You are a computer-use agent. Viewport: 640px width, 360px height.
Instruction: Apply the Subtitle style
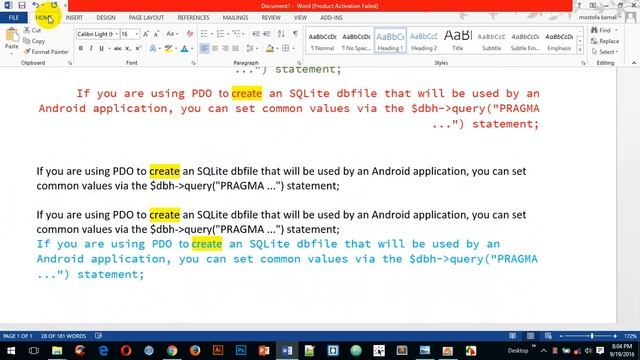point(492,41)
